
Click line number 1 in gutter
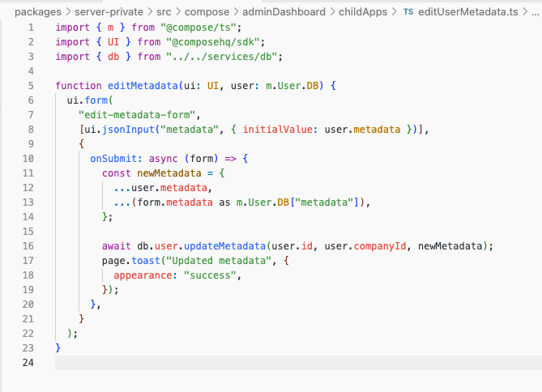click(31, 28)
